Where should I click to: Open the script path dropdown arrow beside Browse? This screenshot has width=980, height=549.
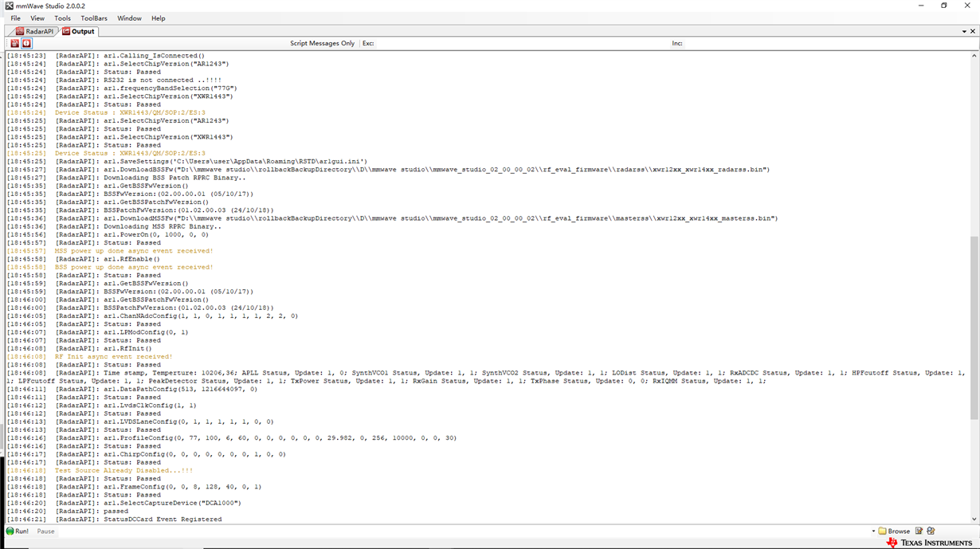point(873,531)
